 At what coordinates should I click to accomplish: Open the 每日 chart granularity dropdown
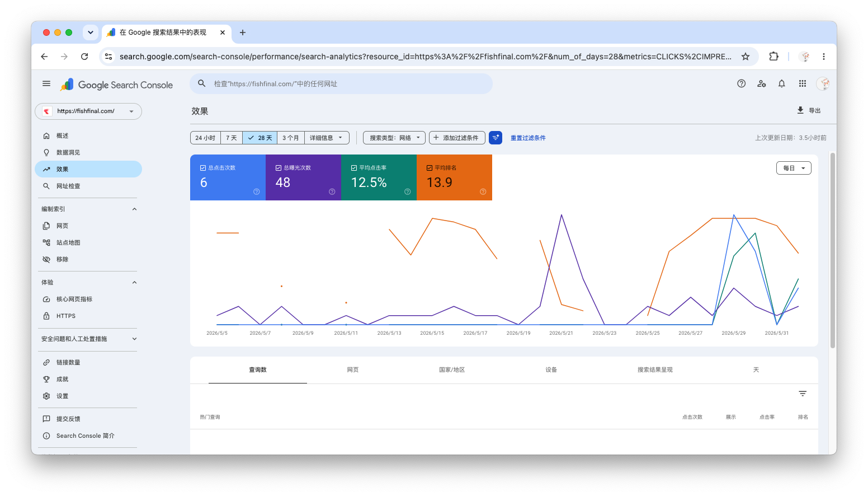pyautogui.click(x=794, y=168)
